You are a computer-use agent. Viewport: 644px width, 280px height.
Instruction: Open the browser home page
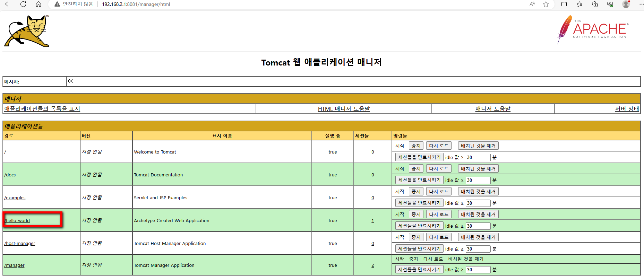click(x=38, y=4)
